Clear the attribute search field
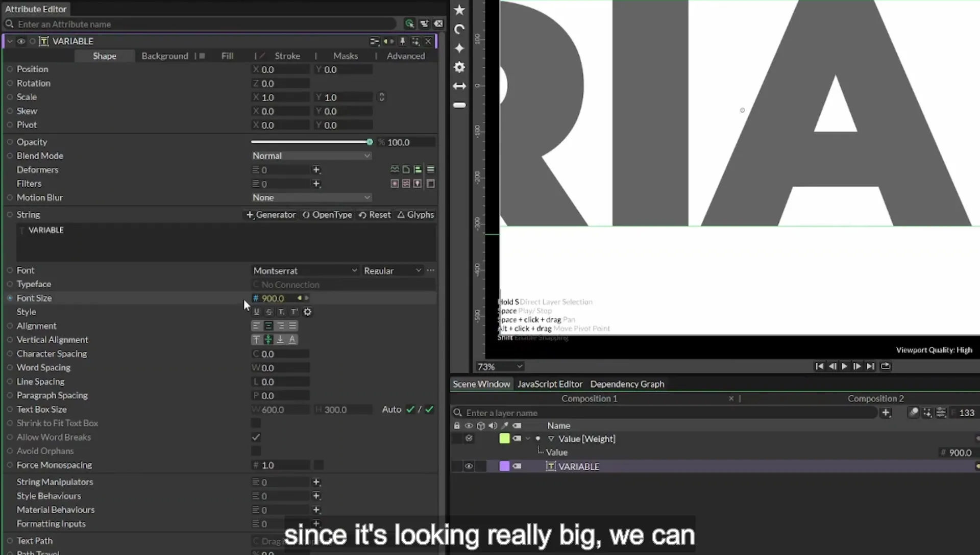The height and width of the screenshot is (555, 980). (438, 23)
